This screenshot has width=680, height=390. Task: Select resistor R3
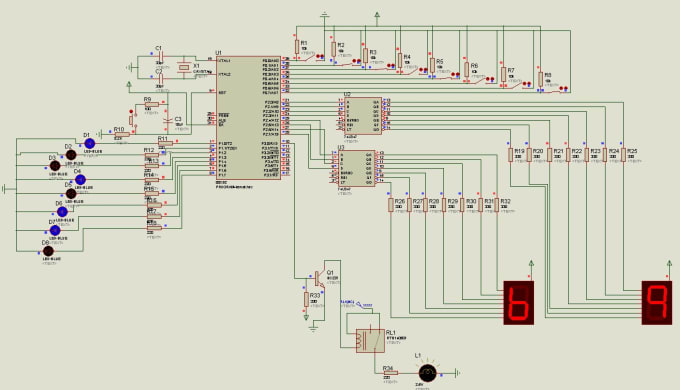click(x=366, y=56)
